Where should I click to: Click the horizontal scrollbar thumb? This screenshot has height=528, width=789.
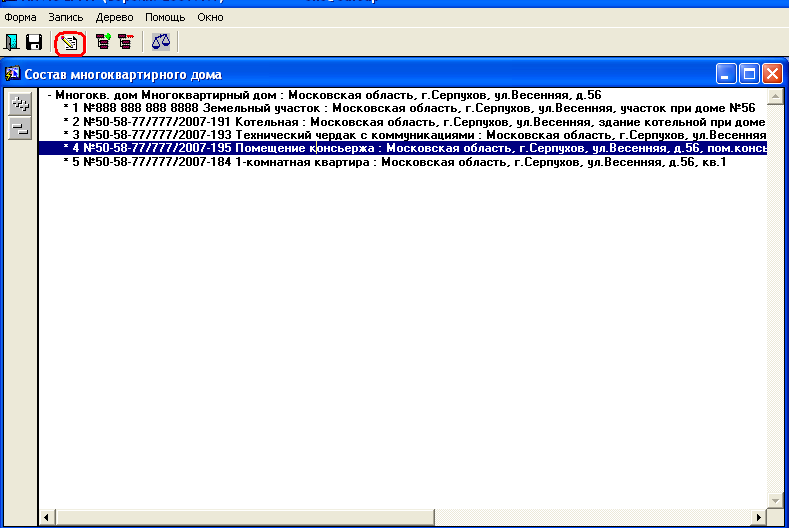coord(245,517)
